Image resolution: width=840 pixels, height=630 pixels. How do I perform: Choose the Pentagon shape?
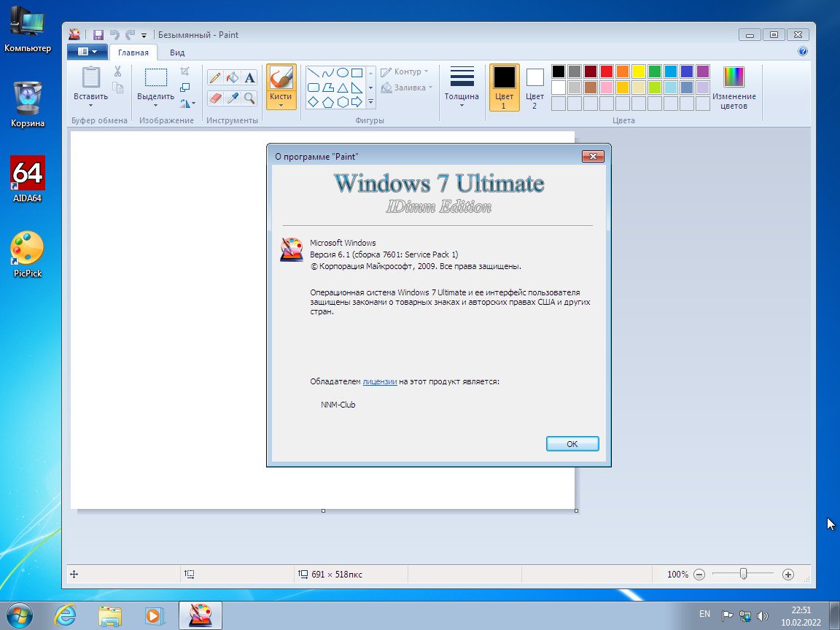328,102
